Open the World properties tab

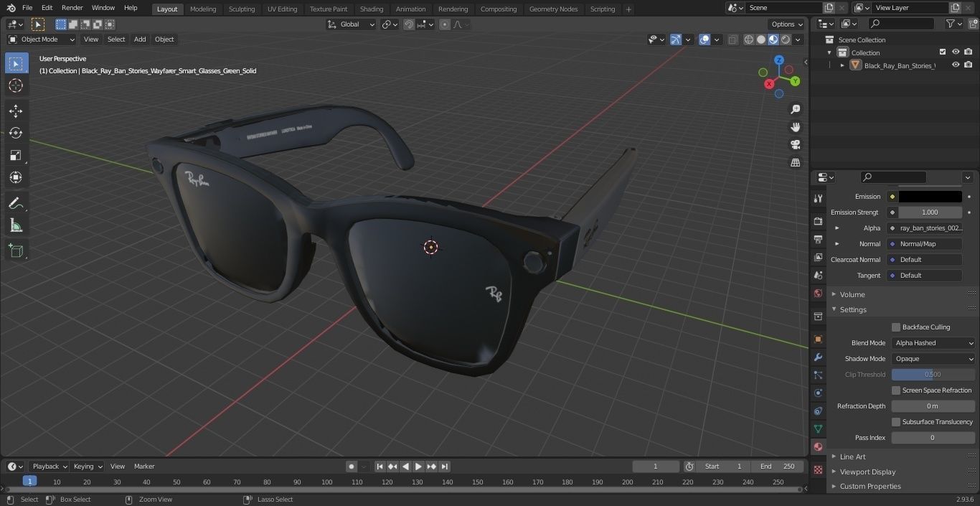(x=818, y=294)
